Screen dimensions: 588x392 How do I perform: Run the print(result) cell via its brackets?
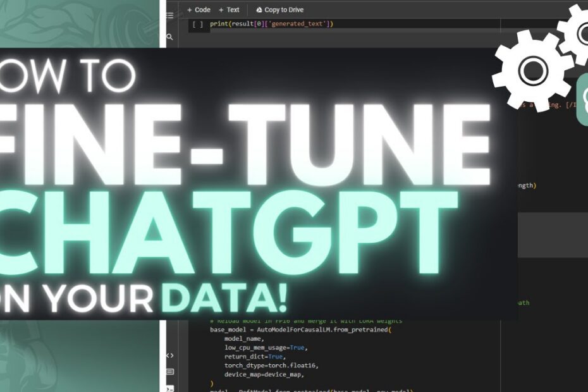198,25
